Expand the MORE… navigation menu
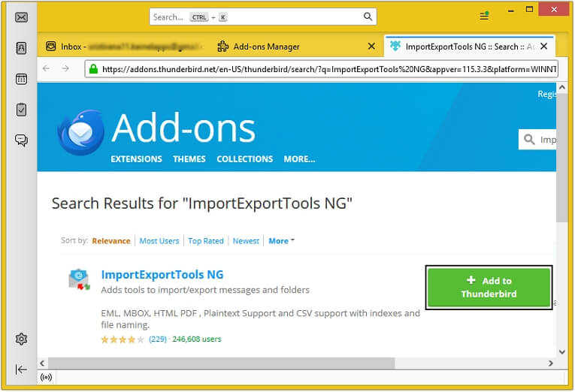The width and height of the screenshot is (575, 392). coord(299,159)
